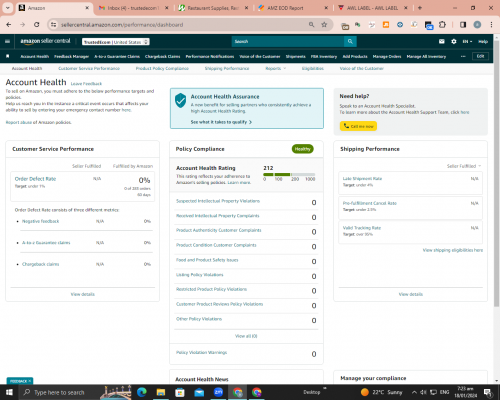
Task: Open the Seller Fulfilled dropdown in Shipping Performance
Action: [464, 166]
